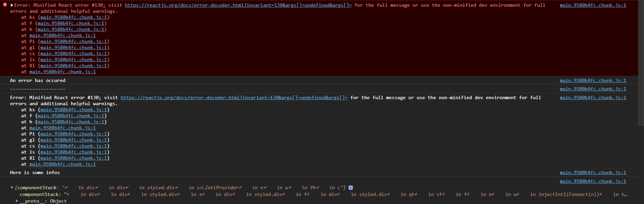
Task: Open the error-decoder link in the second logged error
Action: pyautogui.click(x=234, y=97)
